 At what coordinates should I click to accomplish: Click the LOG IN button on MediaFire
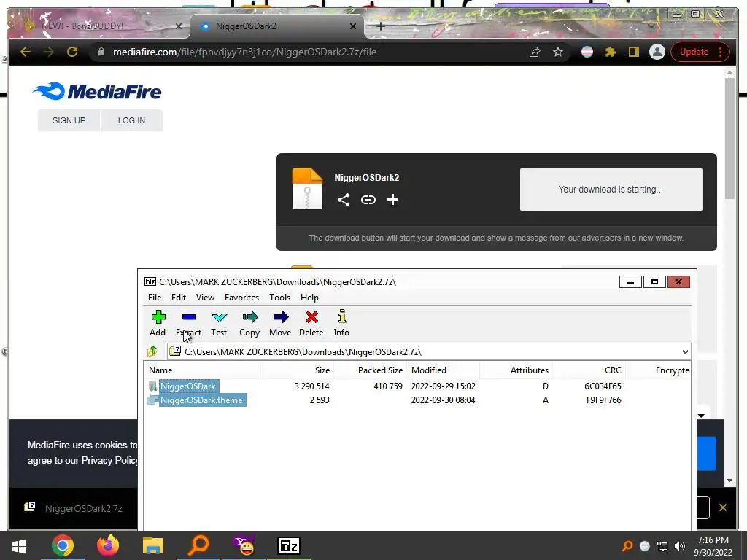131,120
